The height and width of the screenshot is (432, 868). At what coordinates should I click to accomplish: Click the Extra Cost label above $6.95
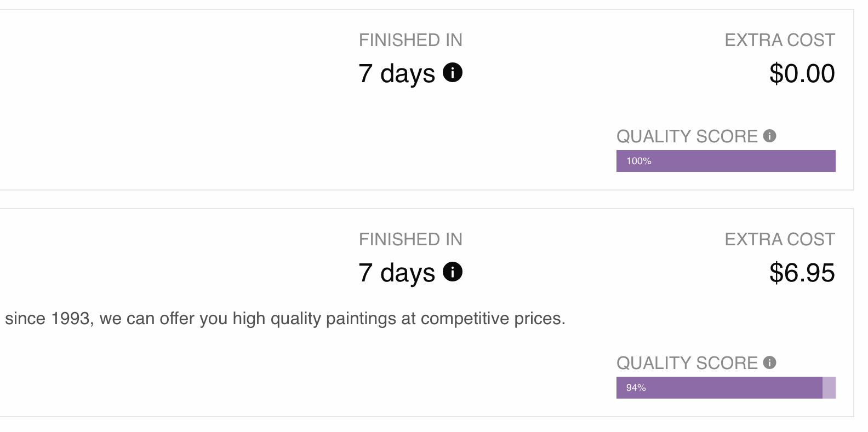[780, 239]
